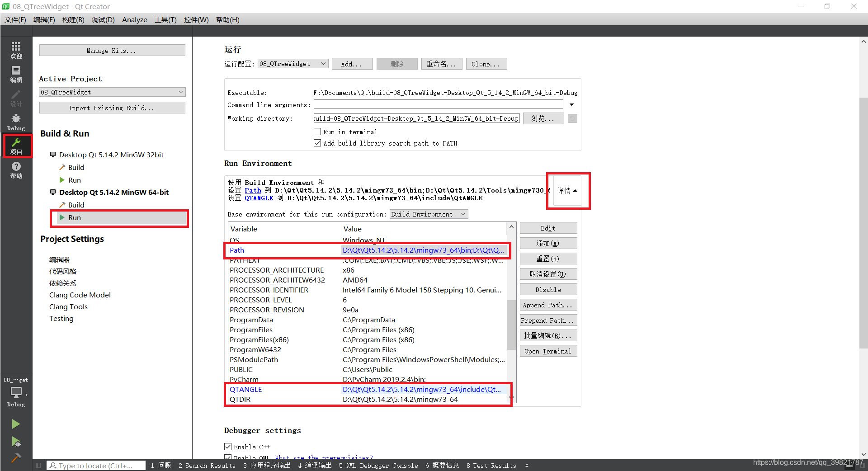Toggle the Enable C++ debugger checkbox
This screenshot has width=868, height=471.
tap(228, 447)
